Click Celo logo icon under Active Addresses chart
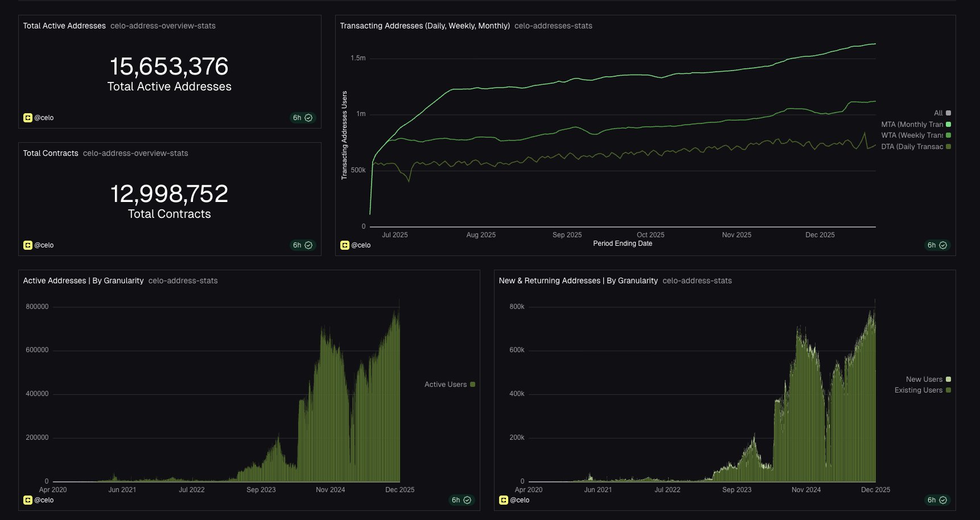 click(27, 500)
